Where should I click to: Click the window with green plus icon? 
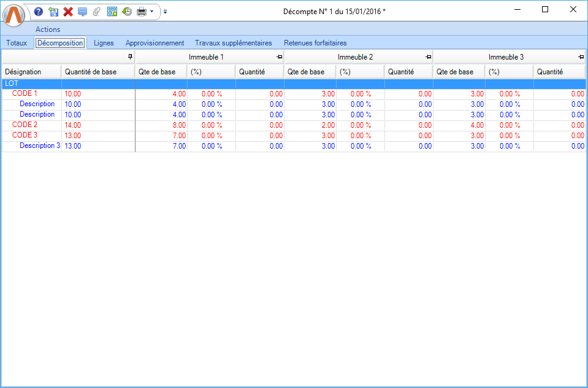pos(112,11)
